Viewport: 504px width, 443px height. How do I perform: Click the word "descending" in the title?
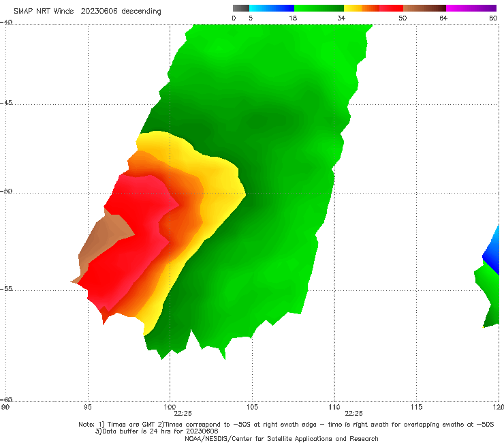[x=141, y=12]
